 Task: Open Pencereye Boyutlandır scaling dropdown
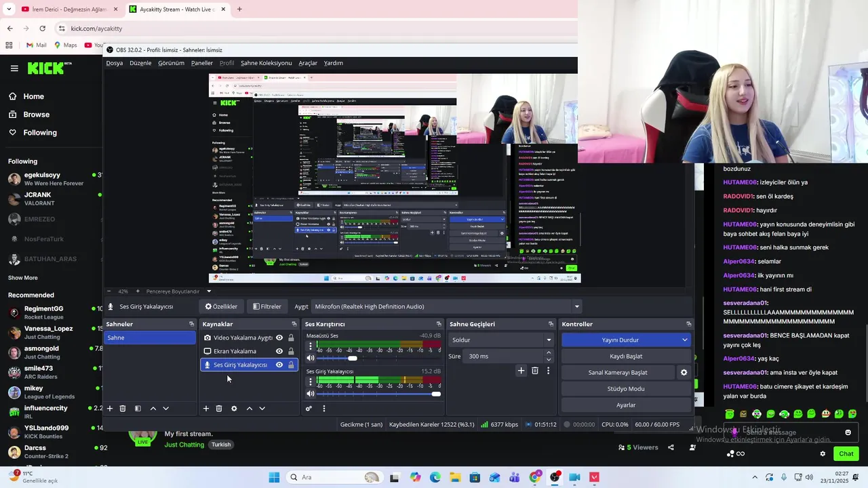point(208,291)
